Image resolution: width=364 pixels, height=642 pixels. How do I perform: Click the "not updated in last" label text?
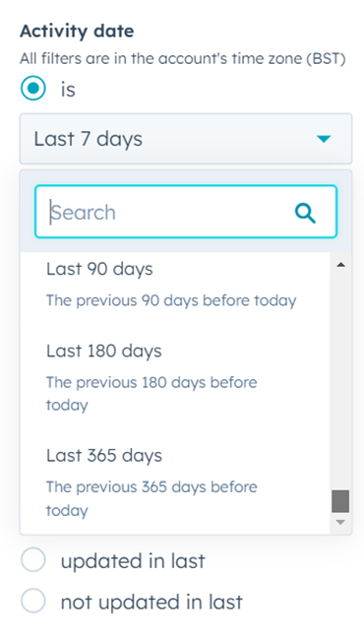(x=152, y=602)
